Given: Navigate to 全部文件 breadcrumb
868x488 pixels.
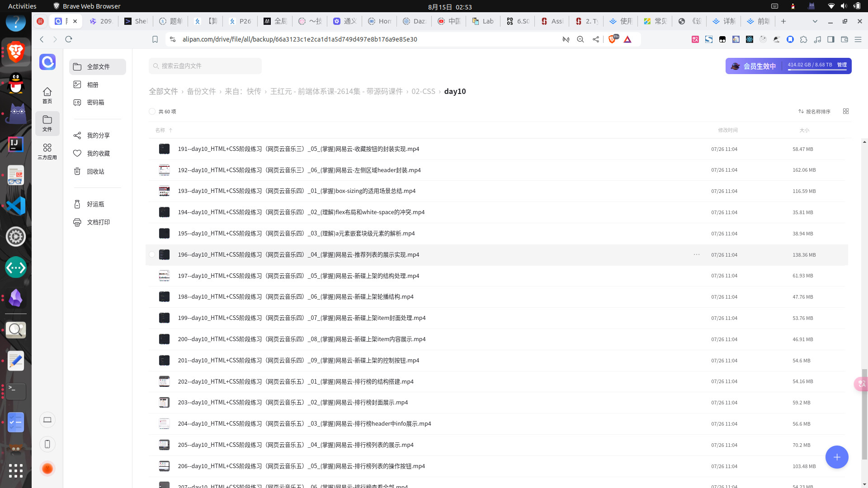Looking at the screenshot, I should pos(163,91).
